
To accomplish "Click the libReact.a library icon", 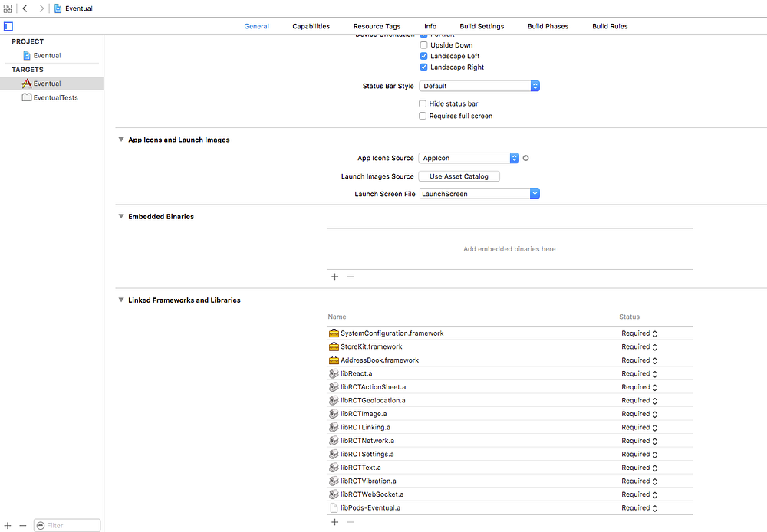I will [x=334, y=373].
